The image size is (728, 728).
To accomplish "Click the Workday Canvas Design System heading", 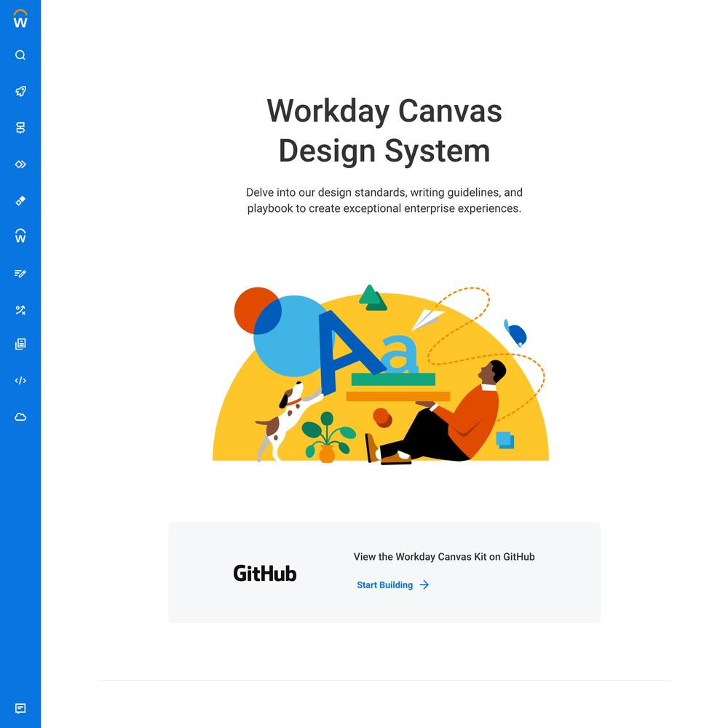I will 384,131.
